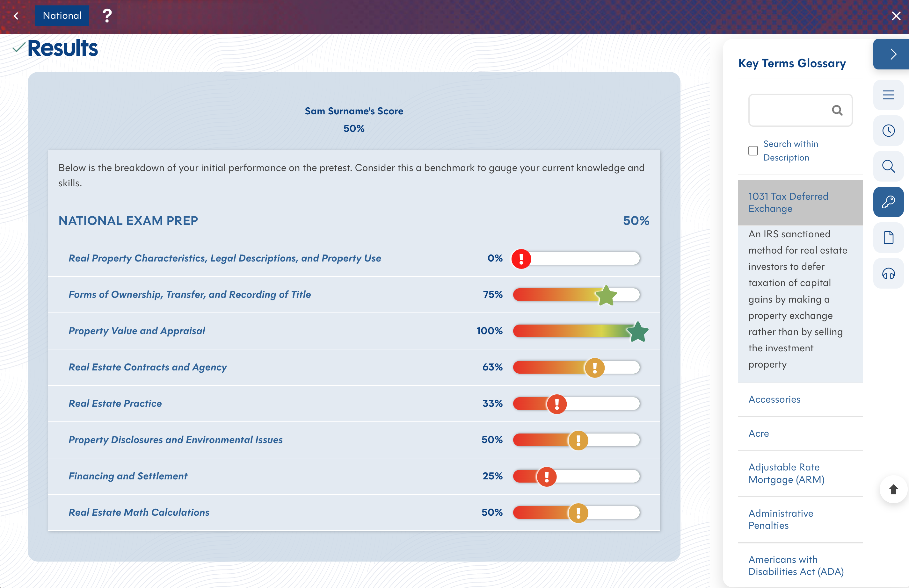Click the Results page heading

(63, 48)
